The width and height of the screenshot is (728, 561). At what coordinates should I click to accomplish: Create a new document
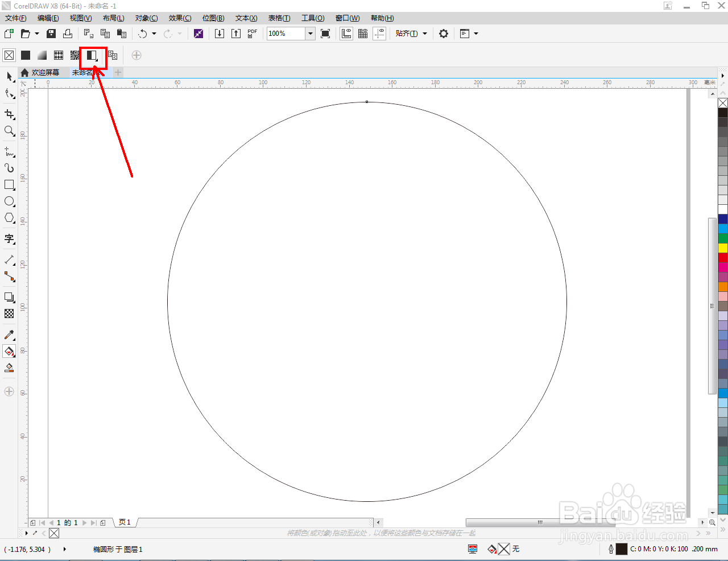9,34
